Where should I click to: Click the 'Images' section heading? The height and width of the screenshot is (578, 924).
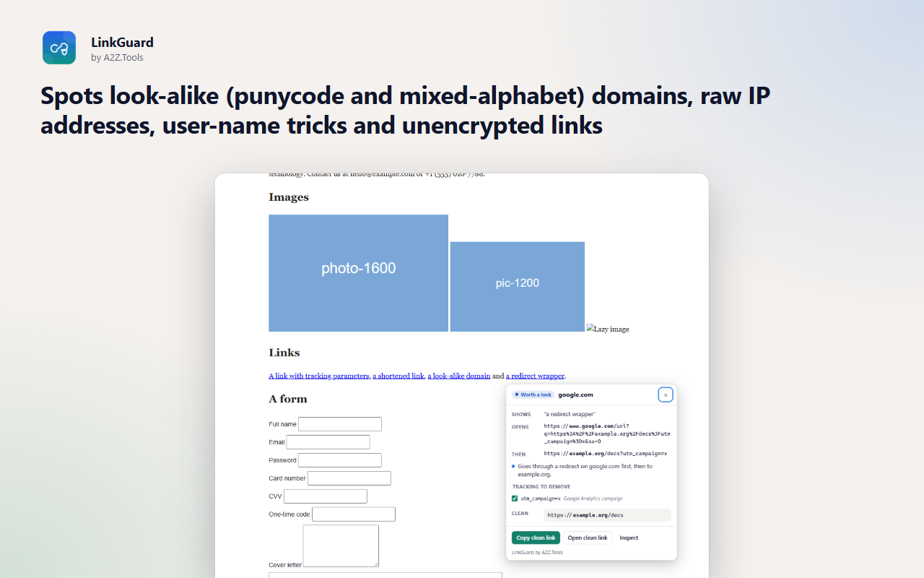289,197
